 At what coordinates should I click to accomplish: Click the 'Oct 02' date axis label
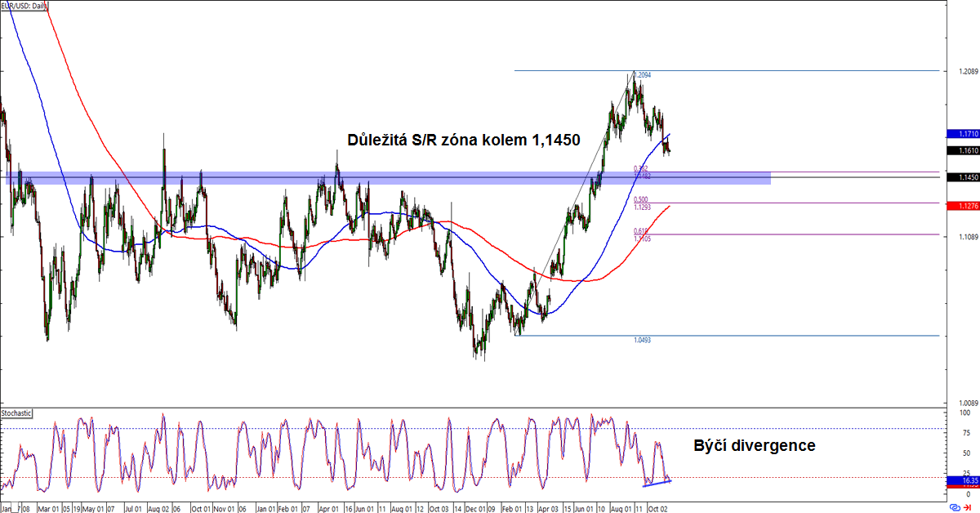pyautogui.click(x=658, y=507)
